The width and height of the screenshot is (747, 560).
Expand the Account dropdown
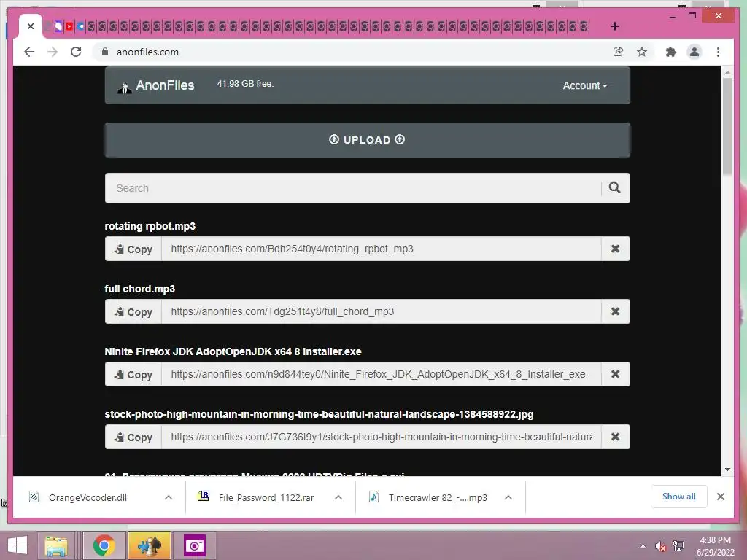pyautogui.click(x=585, y=86)
